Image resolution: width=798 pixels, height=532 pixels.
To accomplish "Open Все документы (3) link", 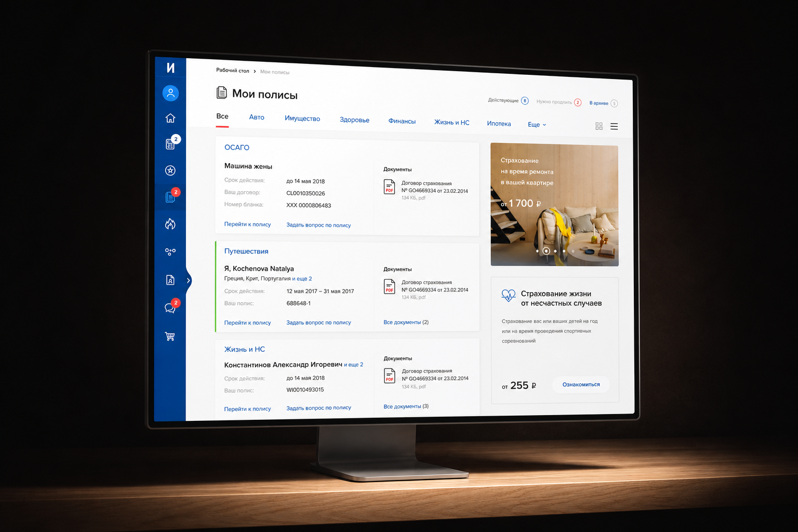I will pyautogui.click(x=406, y=406).
